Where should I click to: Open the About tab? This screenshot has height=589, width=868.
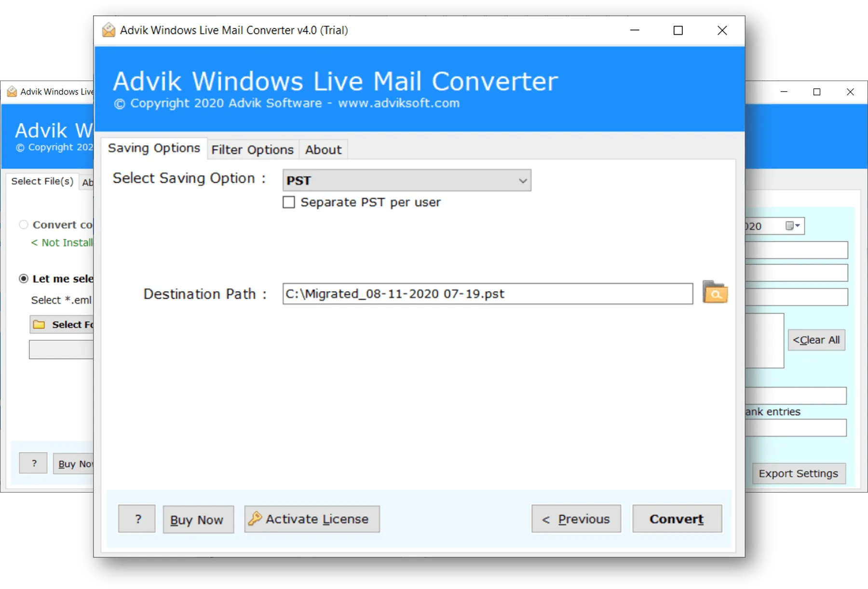click(323, 150)
